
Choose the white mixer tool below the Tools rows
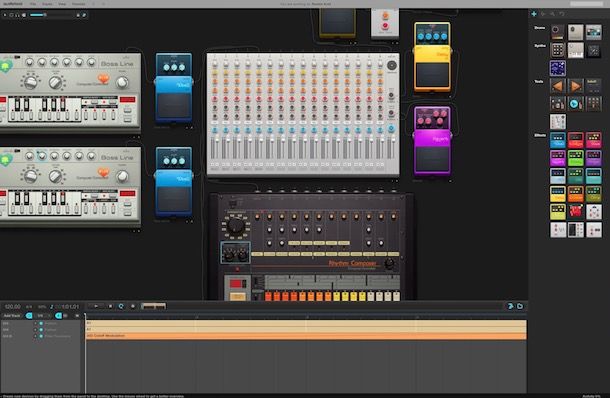click(557, 122)
